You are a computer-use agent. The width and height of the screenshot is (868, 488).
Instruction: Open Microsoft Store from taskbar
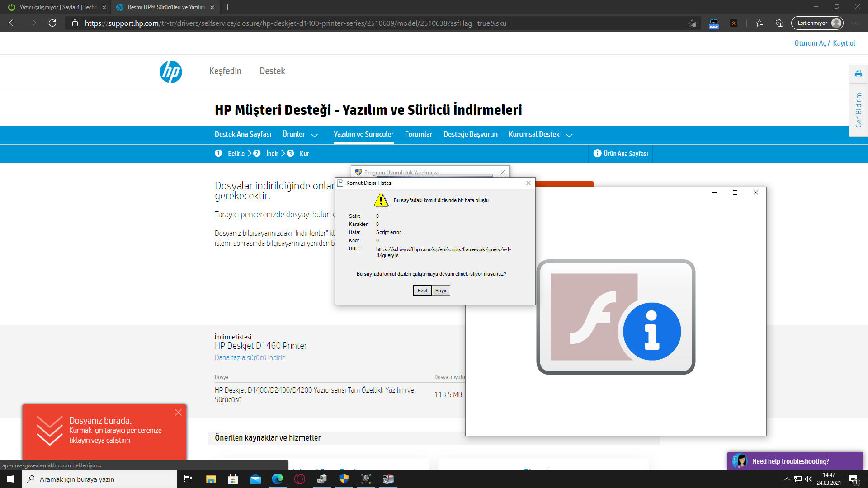click(x=233, y=479)
